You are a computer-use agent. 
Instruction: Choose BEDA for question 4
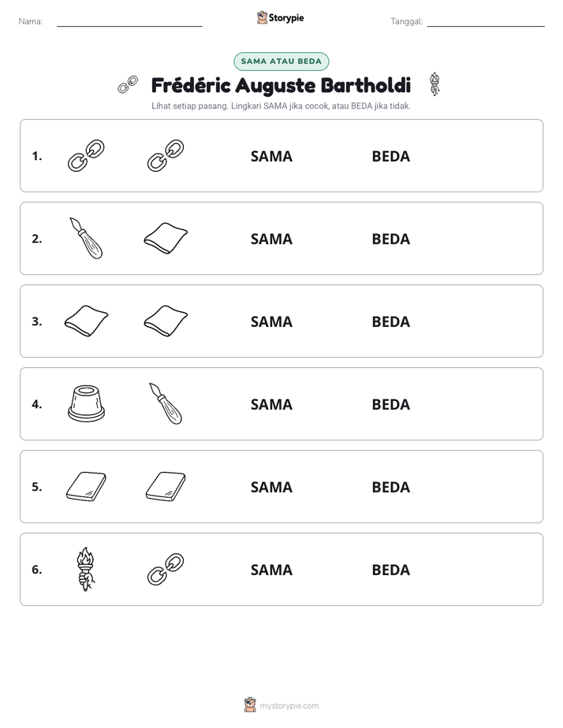(x=391, y=404)
